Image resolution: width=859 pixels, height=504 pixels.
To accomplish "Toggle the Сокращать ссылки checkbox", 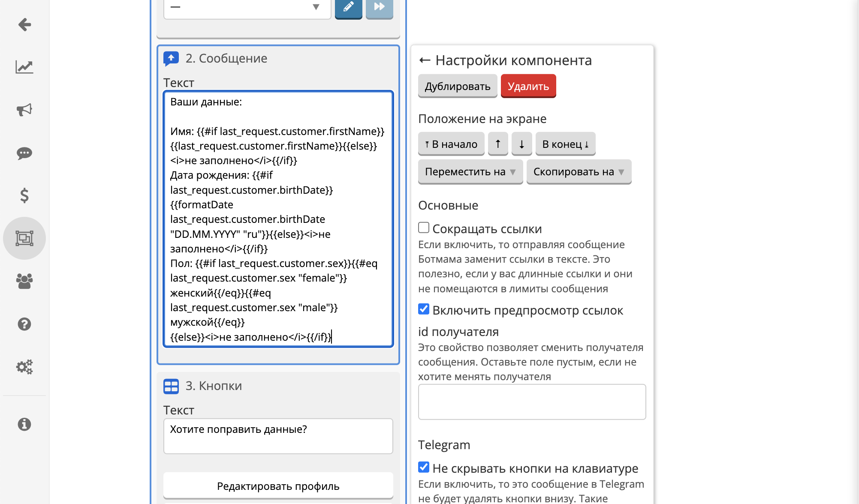I will [x=424, y=228].
